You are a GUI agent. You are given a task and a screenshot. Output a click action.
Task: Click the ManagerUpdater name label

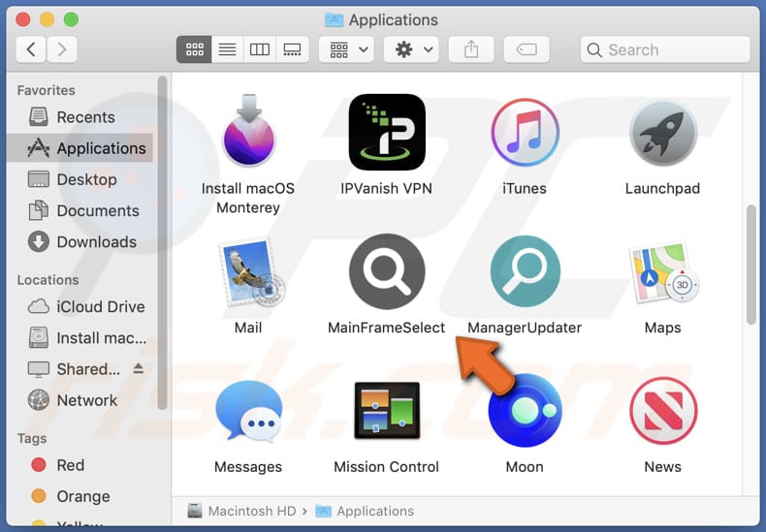[x=525, y=328]
